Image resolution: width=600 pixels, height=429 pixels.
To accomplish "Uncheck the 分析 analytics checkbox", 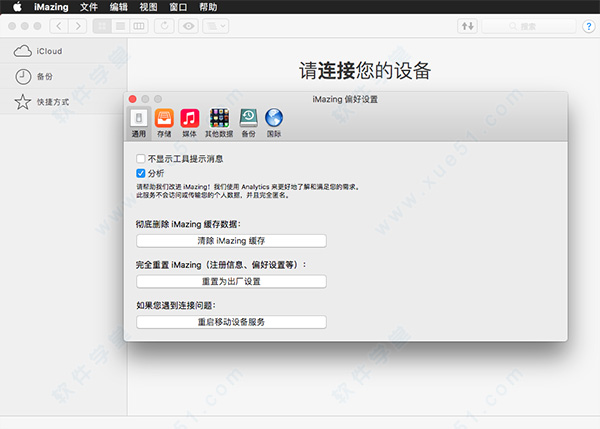I will (141, 173).
